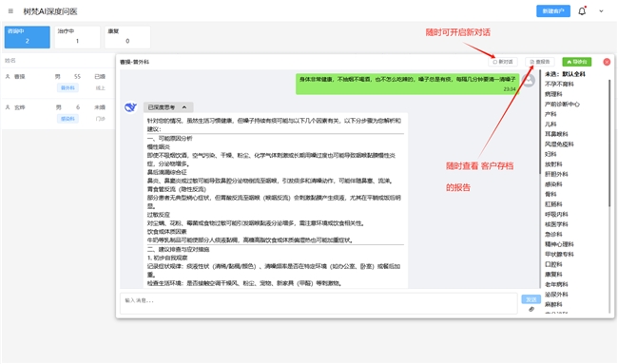618x364 pixels.
Task: Click the paperclip attachment icon
Action: (531, 309)
